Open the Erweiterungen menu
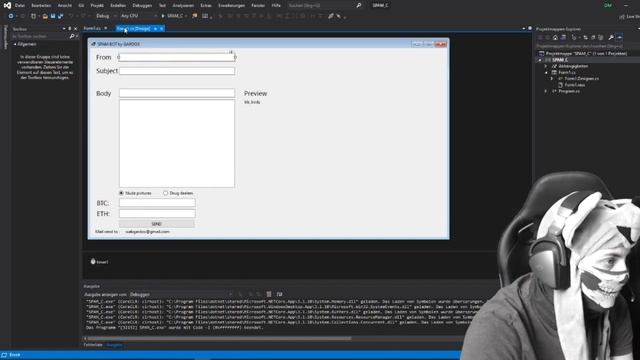The height and width of the screenshot is (360, 640). [231, 5]
